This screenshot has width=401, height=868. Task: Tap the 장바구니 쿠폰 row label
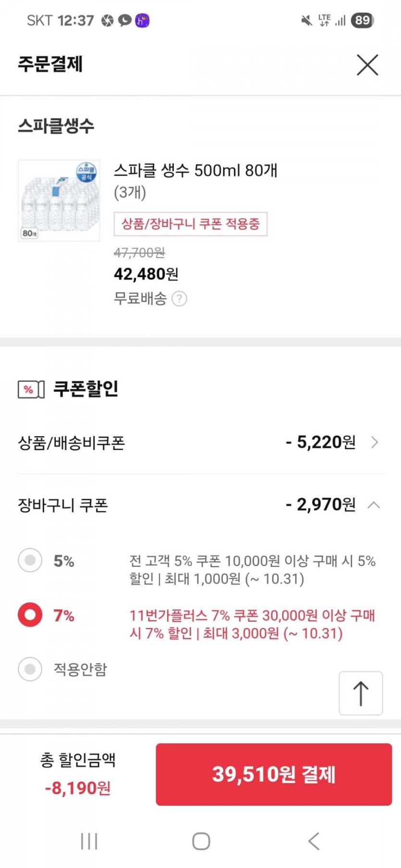click(x=63, y=505)
